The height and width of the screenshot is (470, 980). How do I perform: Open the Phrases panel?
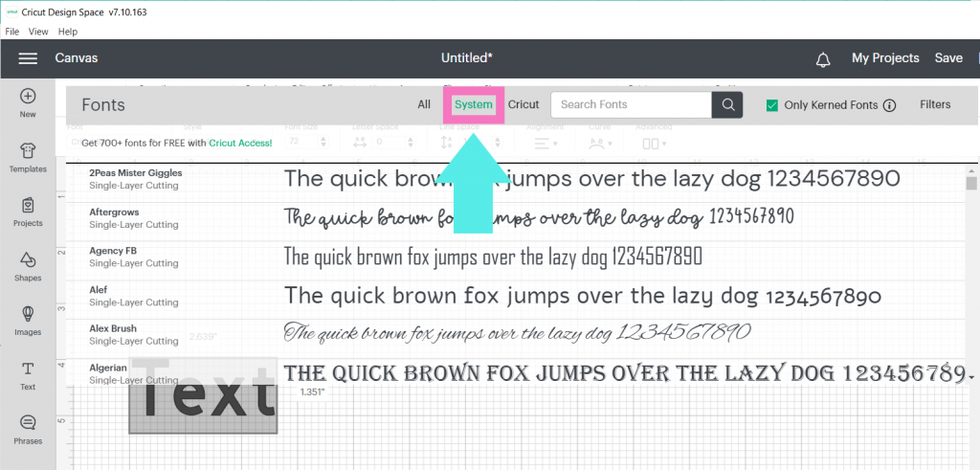(28, 430)
